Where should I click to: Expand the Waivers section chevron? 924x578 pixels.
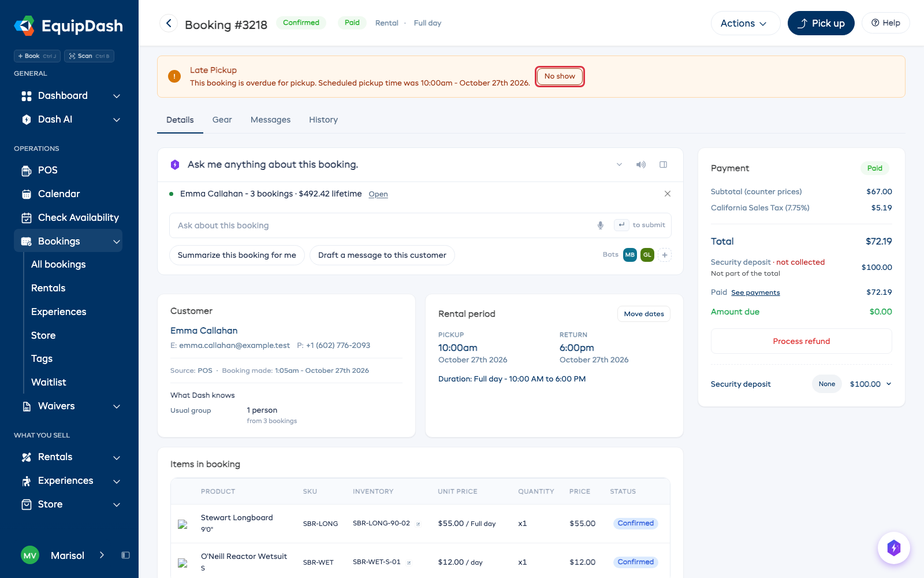tap(117, 406)
